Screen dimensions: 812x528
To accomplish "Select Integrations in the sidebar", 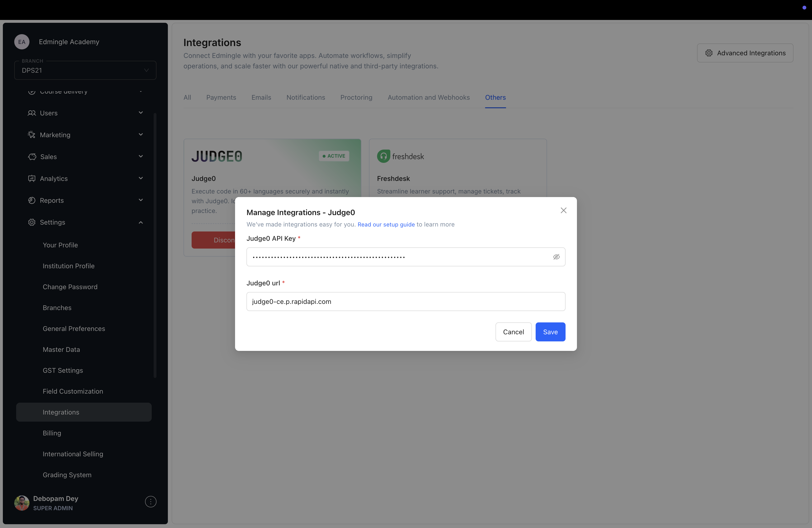I will 84,412.
